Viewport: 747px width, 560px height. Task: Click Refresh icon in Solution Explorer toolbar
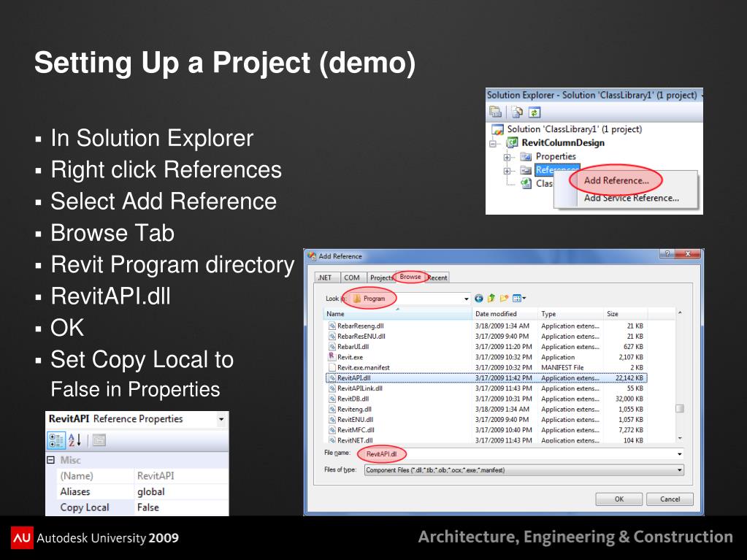coord(535,112)
